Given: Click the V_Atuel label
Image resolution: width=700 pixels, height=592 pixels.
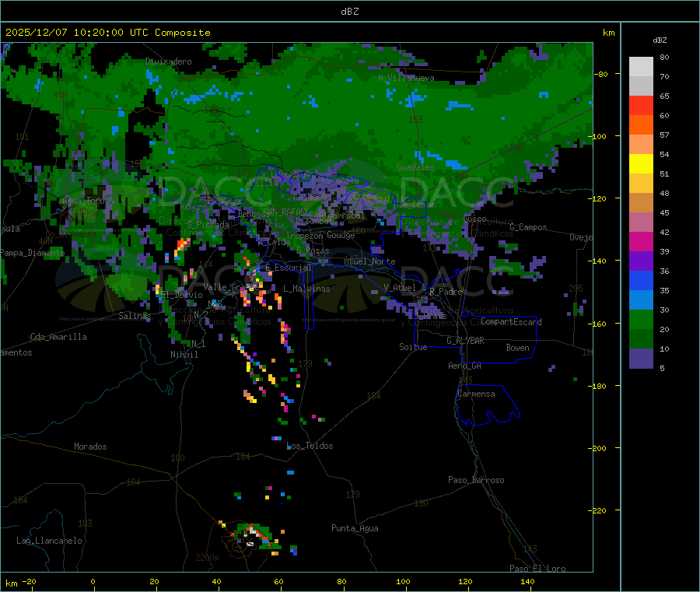Looking at the screenshot, I should click(x=400, y=288).
